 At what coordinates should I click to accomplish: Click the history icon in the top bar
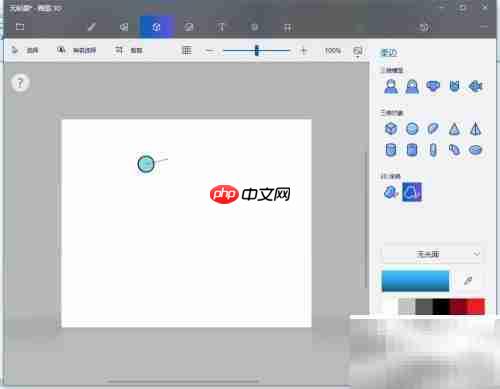424,27
